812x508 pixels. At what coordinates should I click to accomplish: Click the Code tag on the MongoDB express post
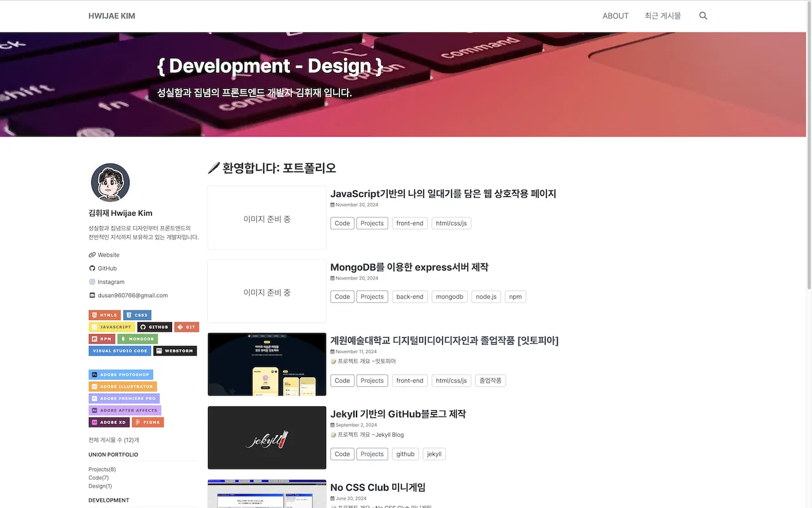pyautogui.click(x=342, y=297)
